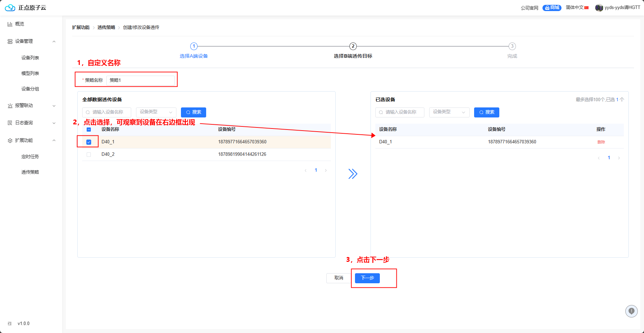Collapse sidebar using the bottom-left menu fold icon
The height and width of the screenshot is (333, 644).
tap(10, 324)
